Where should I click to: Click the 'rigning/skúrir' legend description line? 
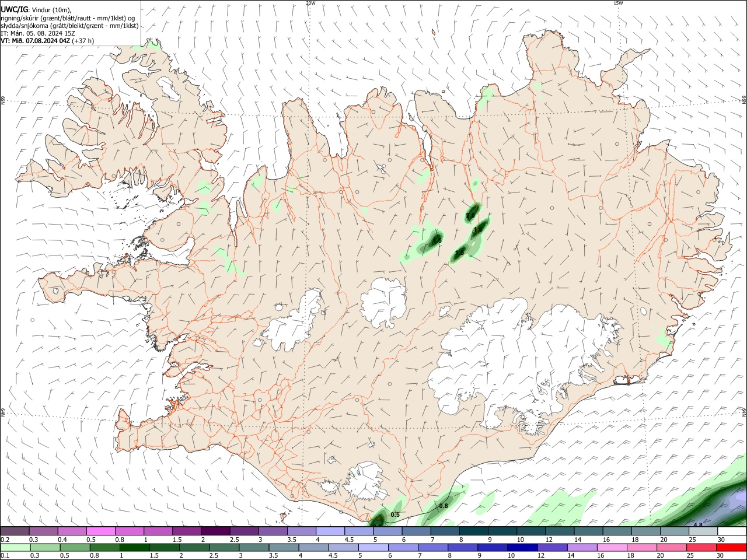(x=68, y=17)
